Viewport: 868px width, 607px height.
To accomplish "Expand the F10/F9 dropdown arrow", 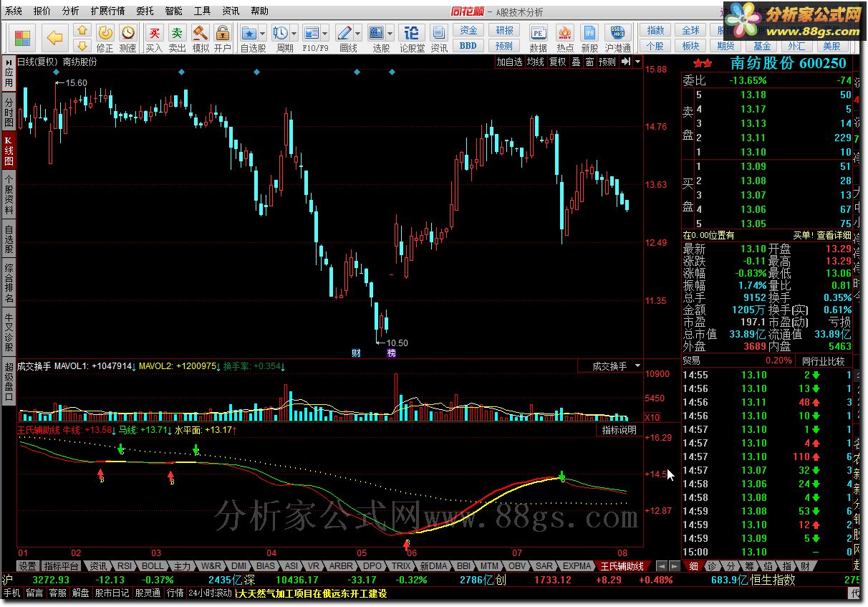I will pos(326,34).
